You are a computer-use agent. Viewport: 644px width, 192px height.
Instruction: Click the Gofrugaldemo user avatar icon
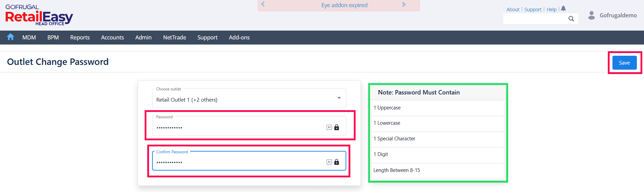(x=591, y=15)
